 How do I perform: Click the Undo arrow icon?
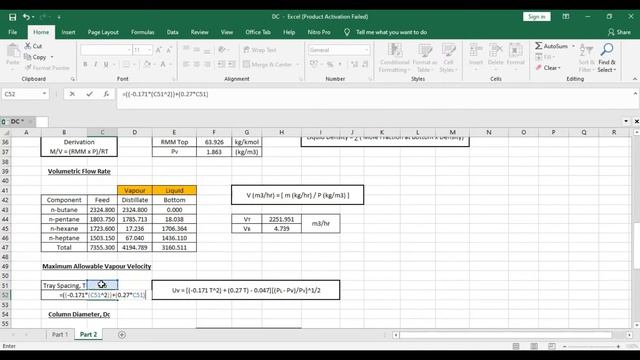pyautogui.click(x=26, y=17)
